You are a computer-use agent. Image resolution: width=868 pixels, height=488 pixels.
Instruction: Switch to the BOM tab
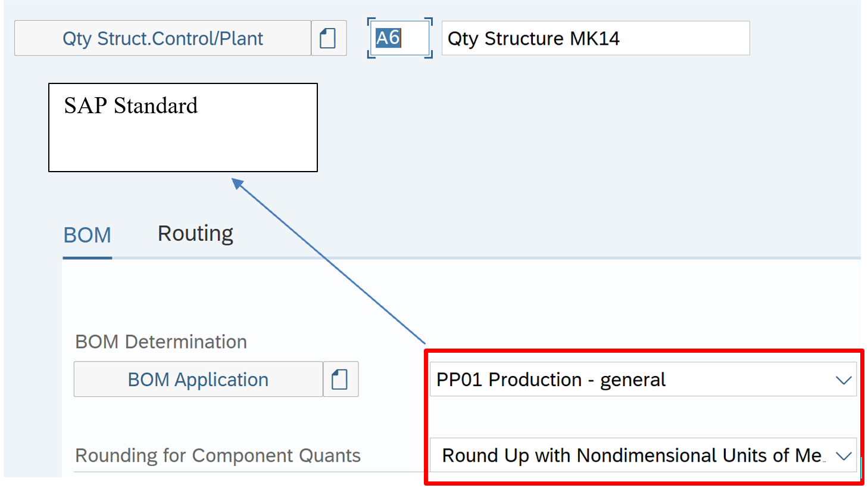pyautogui.click(x=87, y=235)
